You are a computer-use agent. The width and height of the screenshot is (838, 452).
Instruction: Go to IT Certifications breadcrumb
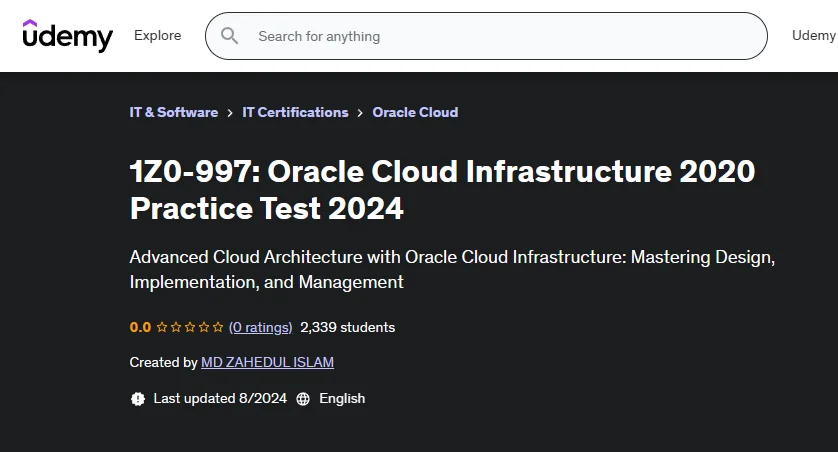(295, 112)
